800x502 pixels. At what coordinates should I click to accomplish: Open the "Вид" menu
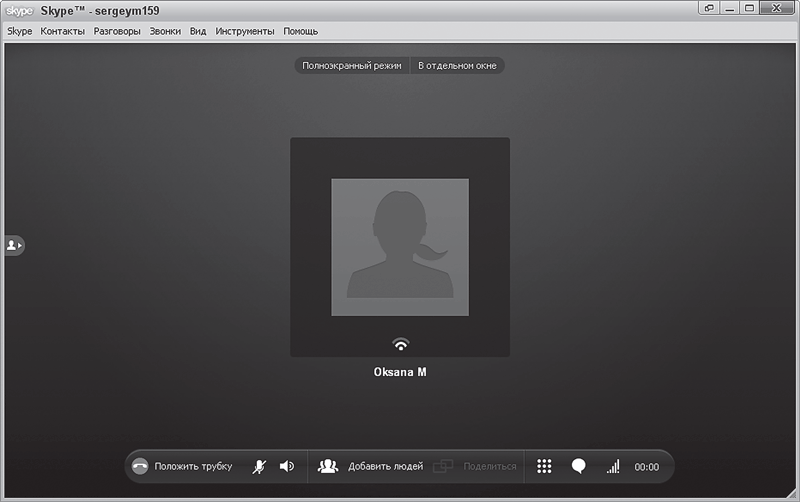(x=198, y=31)
